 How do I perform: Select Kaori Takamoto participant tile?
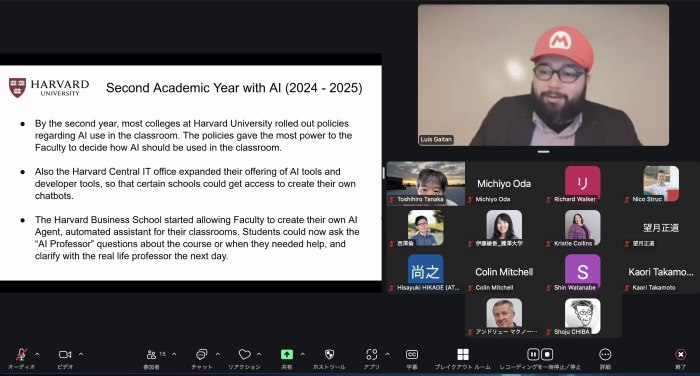pos(661,272)
